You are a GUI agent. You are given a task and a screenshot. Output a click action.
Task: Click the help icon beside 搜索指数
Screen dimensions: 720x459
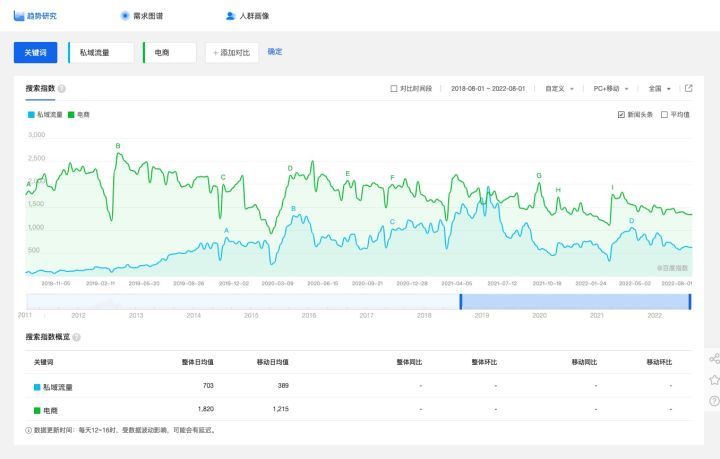point(62,89)
